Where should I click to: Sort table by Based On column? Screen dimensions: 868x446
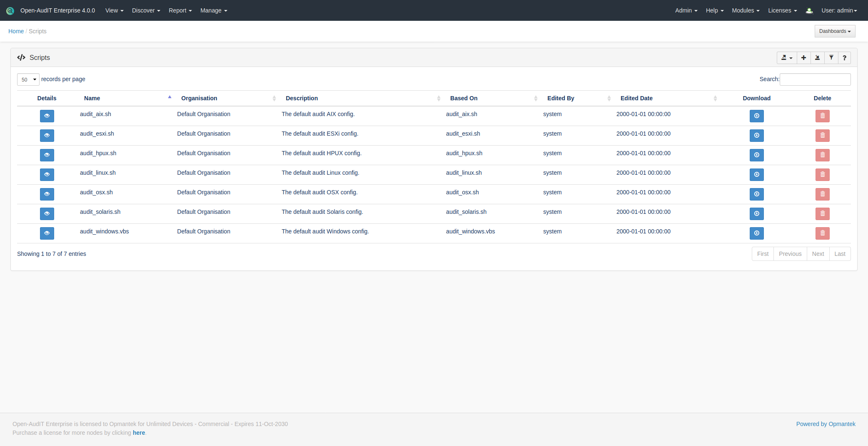coord(491,98)
